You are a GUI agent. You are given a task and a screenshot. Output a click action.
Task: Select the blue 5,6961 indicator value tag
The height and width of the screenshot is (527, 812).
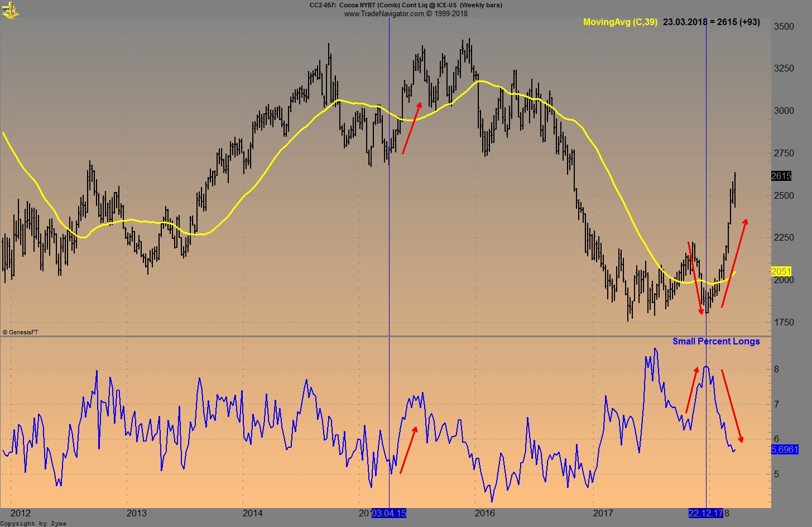[x=785, y=449]
